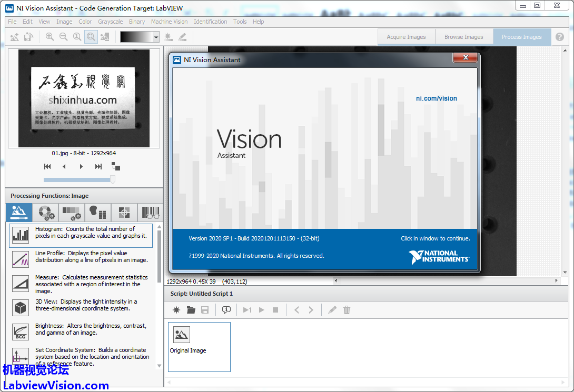
Task: Click the ni.com/vision link
Action: click(436, 98)
